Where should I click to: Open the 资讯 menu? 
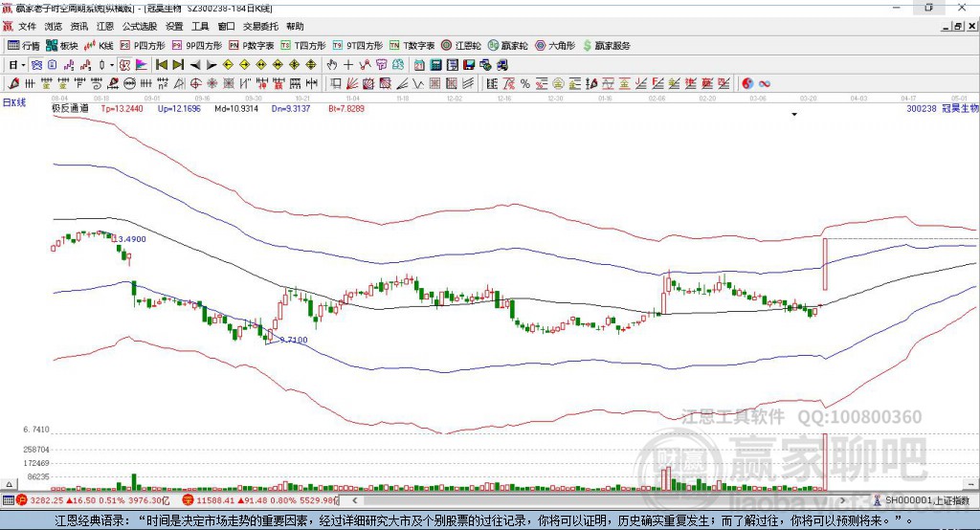point(79,26)
